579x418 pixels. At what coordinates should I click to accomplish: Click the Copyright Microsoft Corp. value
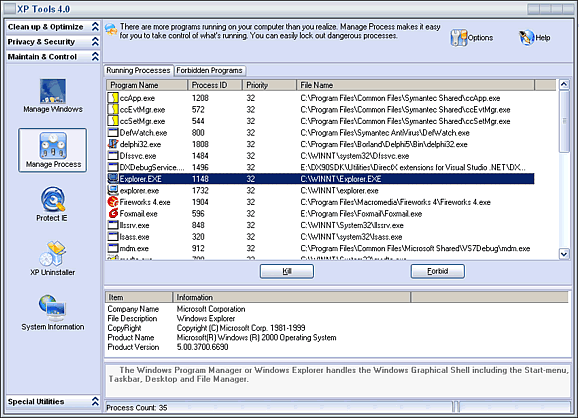pyautogui.click(x=241, y=328)
